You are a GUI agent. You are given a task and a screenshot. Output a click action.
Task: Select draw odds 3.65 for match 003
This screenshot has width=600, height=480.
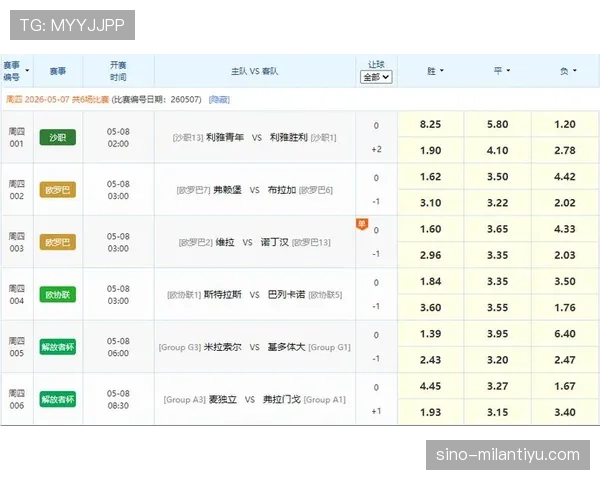click(497, 229)
